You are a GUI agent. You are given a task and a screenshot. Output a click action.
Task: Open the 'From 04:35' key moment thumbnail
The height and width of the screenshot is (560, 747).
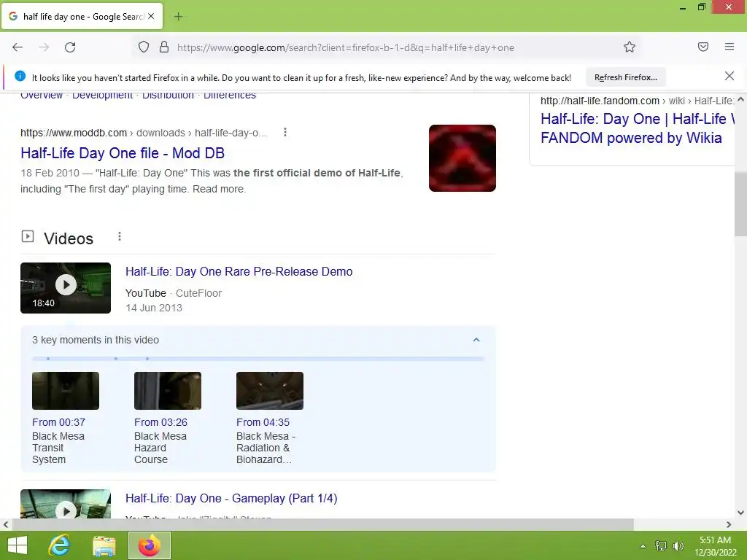pyautogui.click(x=270, y=391)
